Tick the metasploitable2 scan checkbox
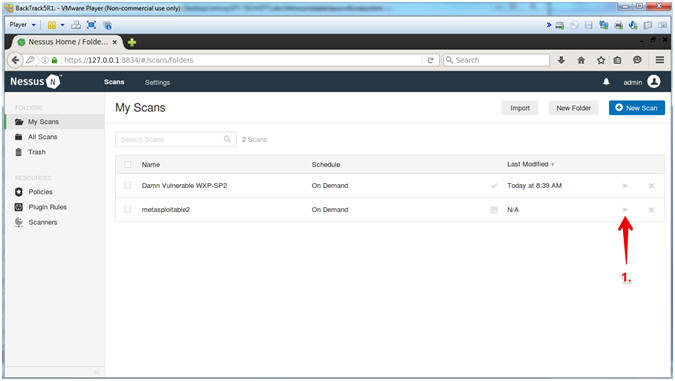Viewport: 675px width, 381px height. 127,209
